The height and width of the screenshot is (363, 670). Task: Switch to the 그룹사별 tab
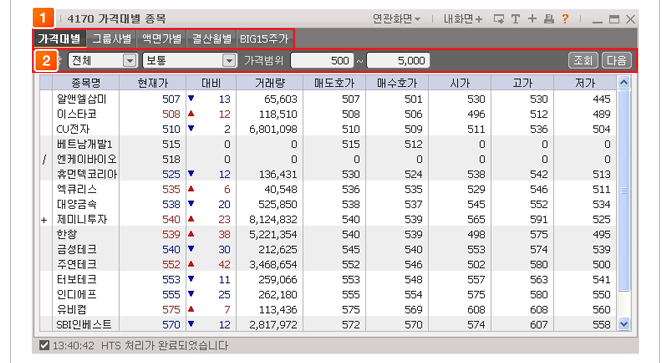(112, 39)
